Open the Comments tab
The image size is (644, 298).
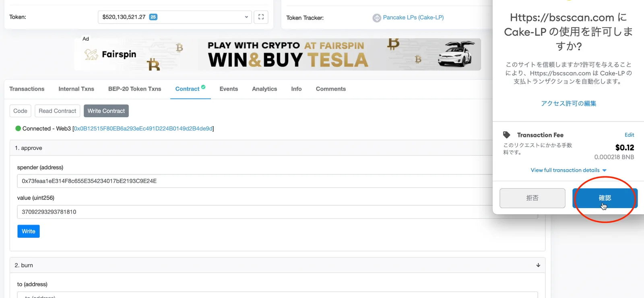click(330, 89)
